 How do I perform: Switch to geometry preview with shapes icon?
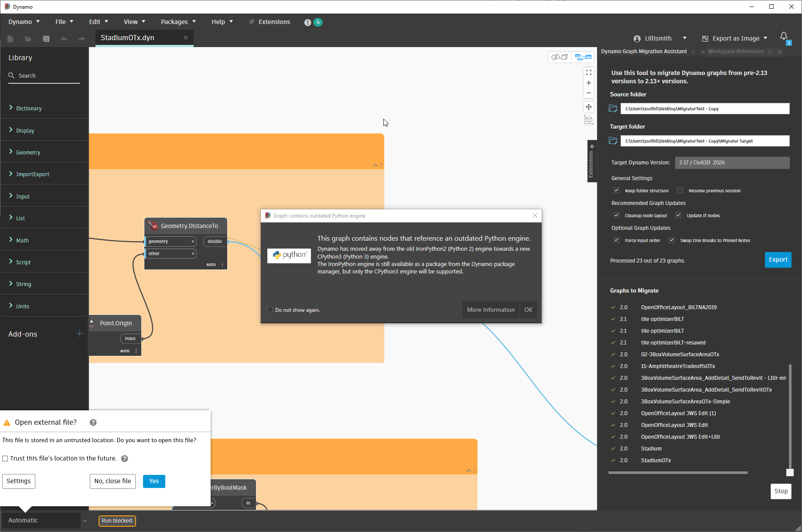[x=560, y=57]
